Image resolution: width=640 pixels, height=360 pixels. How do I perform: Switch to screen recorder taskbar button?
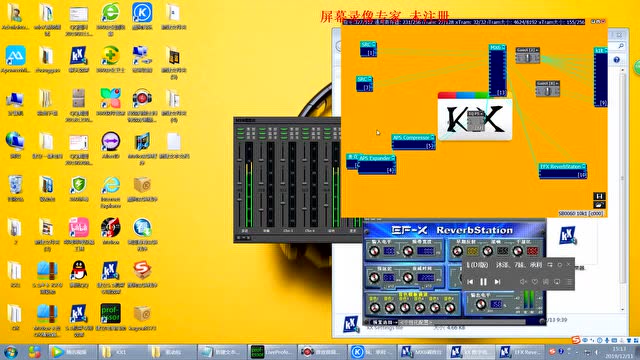coord(322,352)
